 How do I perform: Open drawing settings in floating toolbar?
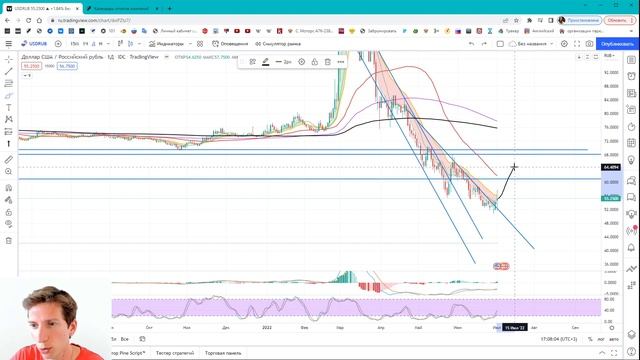(302, 62)
